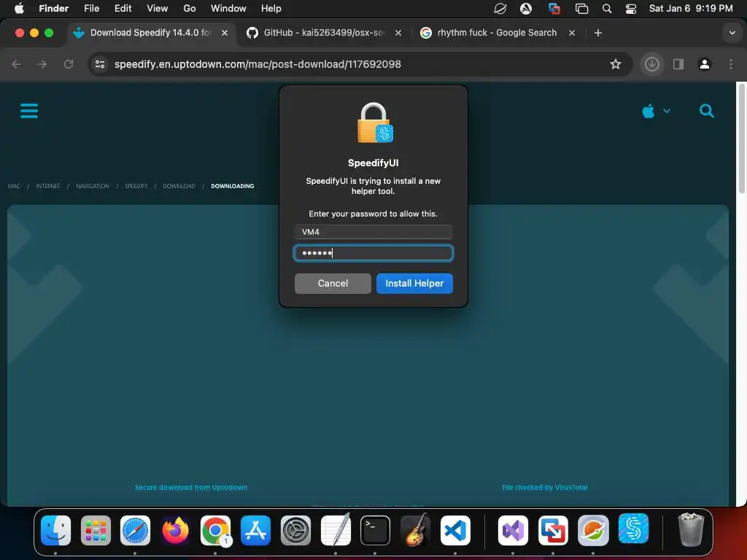Close the Download Speedify tab
This screenshot has width=747, height=560.
(225, 33)
